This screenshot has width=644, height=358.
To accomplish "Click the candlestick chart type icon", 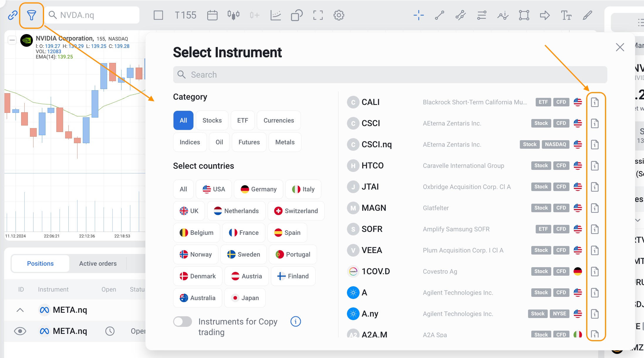I will click(233, 15).
